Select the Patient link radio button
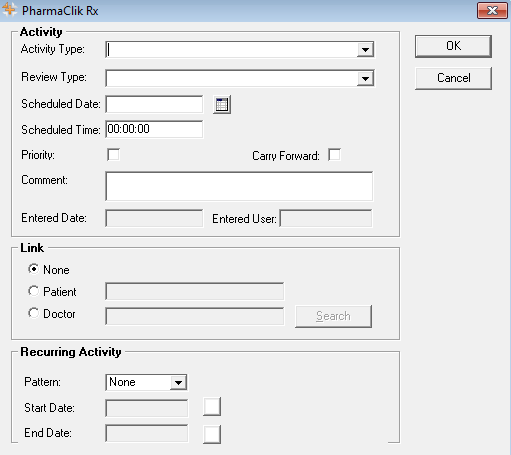The width and height of the screenshot is (511, 455). click(33, 291)
